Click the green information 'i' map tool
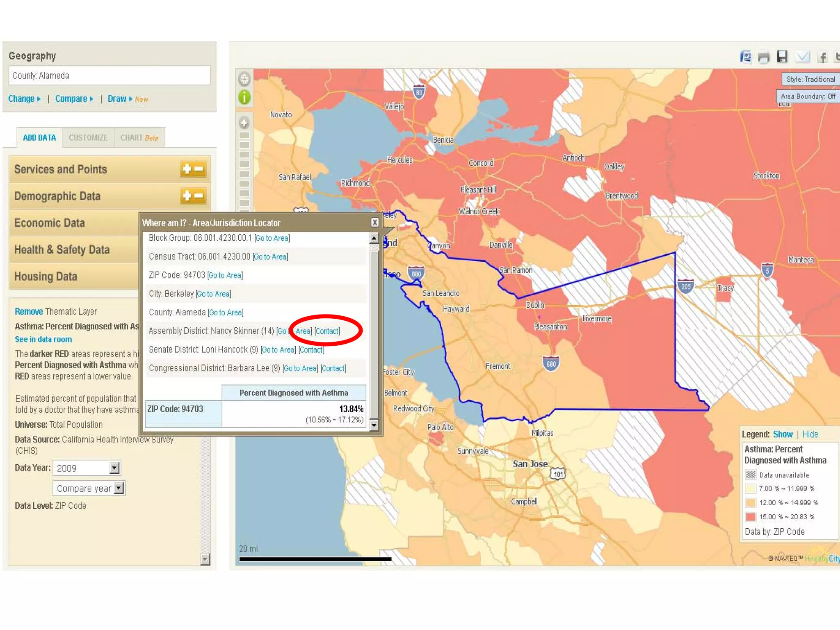Screen dimensions: 840x630 [x=244, y=98]
